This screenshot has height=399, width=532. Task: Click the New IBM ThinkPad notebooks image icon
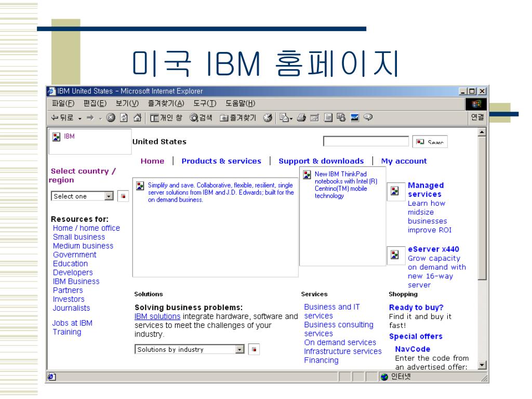pos(307,175)
